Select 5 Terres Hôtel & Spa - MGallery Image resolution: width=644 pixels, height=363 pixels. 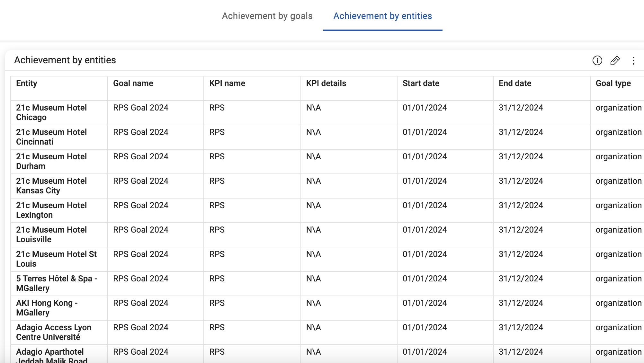coord(57,283)
